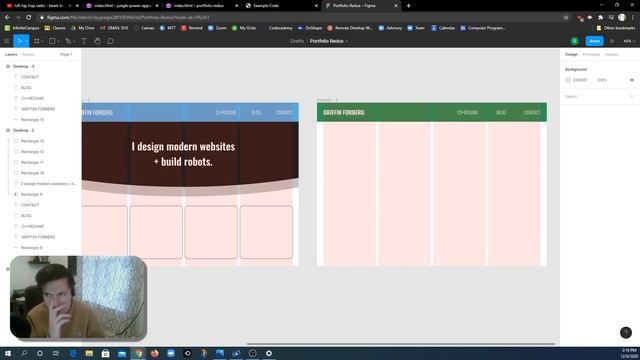Open the Chrome extensions puzzle icon
The height and width of the screenshot is (360, 640).
pos(600,18)
